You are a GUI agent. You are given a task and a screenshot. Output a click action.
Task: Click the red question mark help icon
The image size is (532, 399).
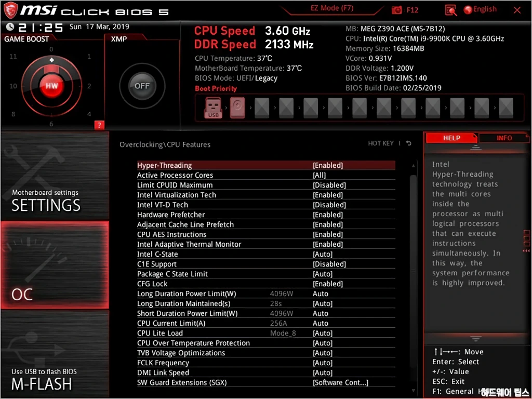(99, 125)
